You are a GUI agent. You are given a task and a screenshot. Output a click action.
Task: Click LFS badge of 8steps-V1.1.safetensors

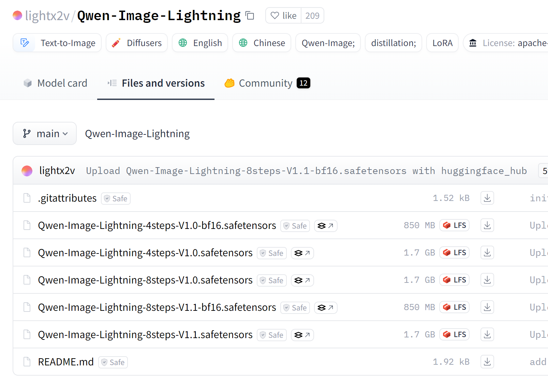[455, 334]
